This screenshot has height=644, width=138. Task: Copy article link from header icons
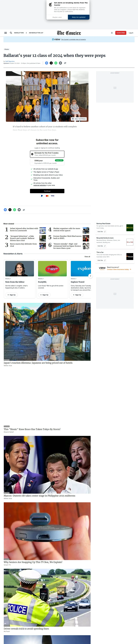[65, 63]
